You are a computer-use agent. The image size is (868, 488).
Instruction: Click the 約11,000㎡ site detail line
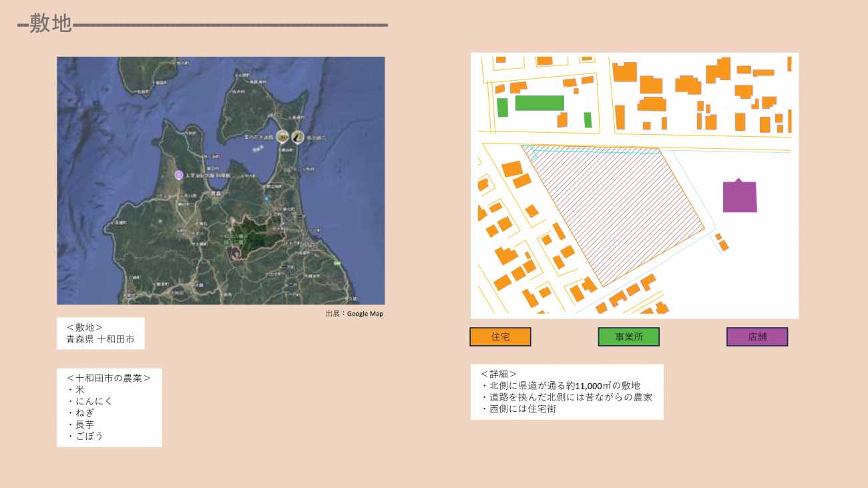pos(561,385)
